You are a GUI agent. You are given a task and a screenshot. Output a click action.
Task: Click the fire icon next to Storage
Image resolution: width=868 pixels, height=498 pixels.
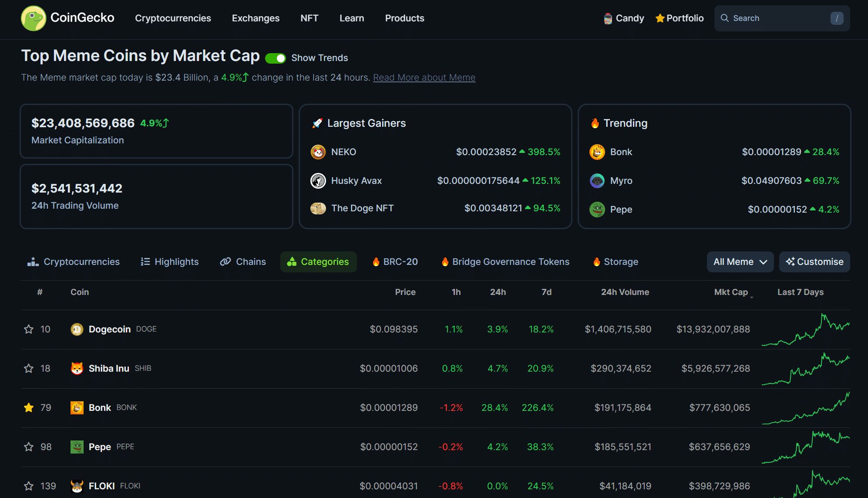[597, 262]
